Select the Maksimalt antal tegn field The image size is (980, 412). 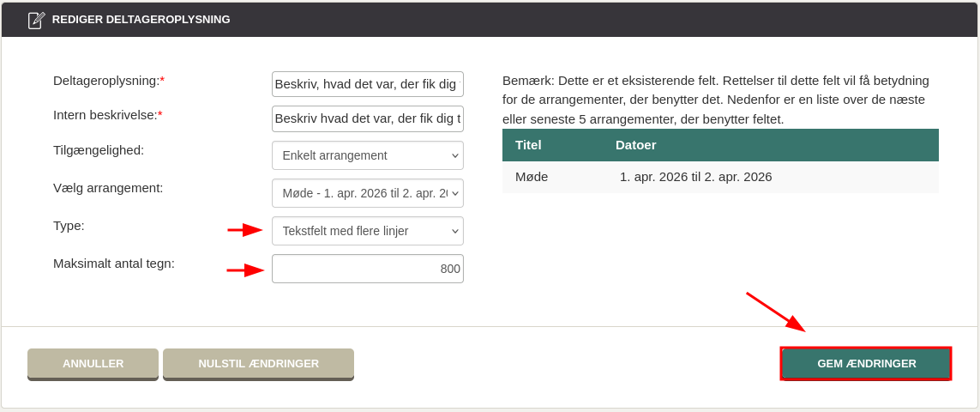(x=367, y=269)
